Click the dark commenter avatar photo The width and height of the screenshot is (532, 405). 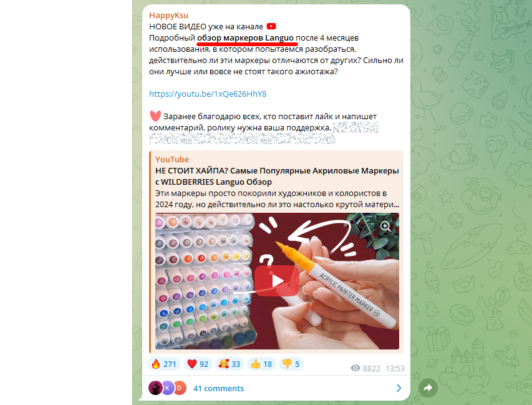tap(155, 388)
